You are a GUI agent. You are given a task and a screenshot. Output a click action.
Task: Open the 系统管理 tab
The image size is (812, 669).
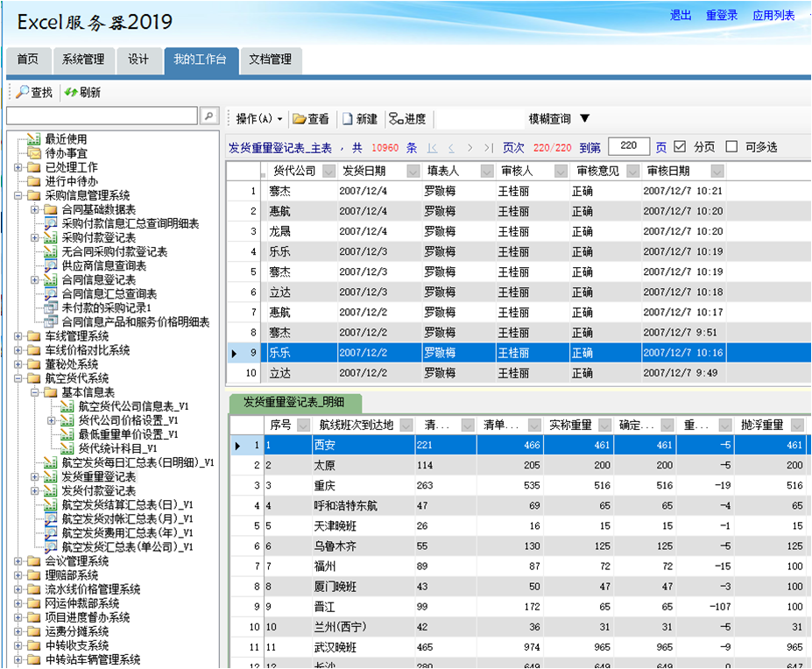83,61
